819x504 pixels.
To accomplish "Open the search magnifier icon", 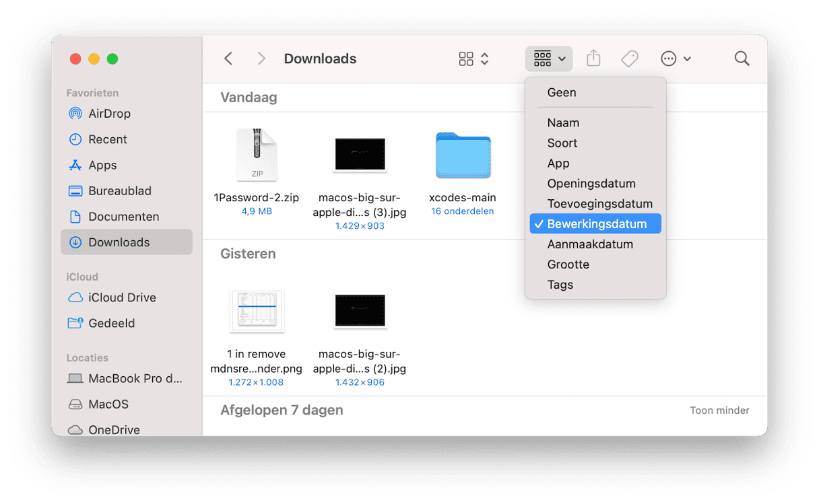I will 742,59.
